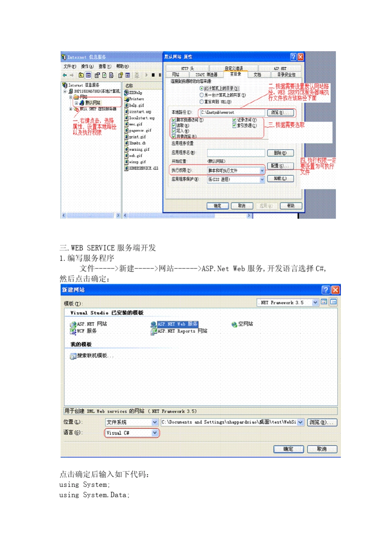Select the 默认网站 globe icon in tree
This screenshot has height=555, width=392.
click(x=82, y=102)
